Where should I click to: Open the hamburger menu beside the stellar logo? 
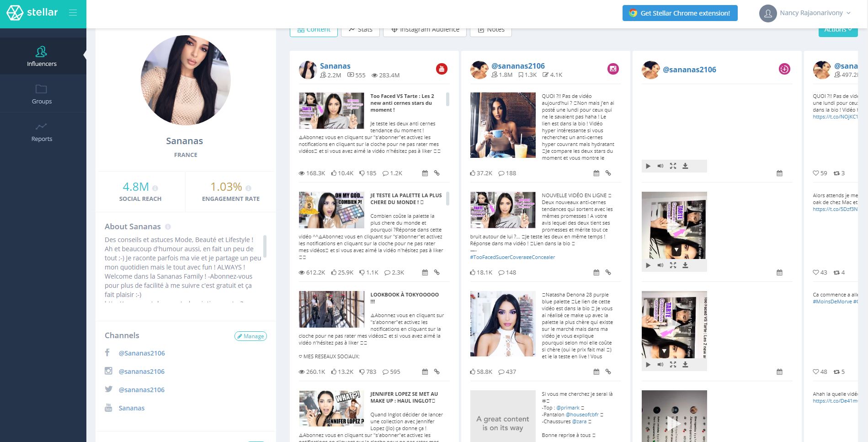73,13
